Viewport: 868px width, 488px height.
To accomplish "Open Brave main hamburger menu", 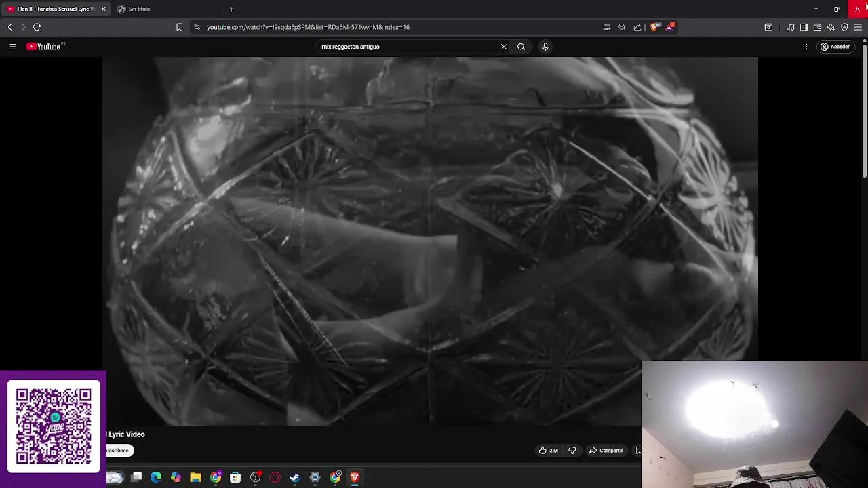I will coord(858,27).
